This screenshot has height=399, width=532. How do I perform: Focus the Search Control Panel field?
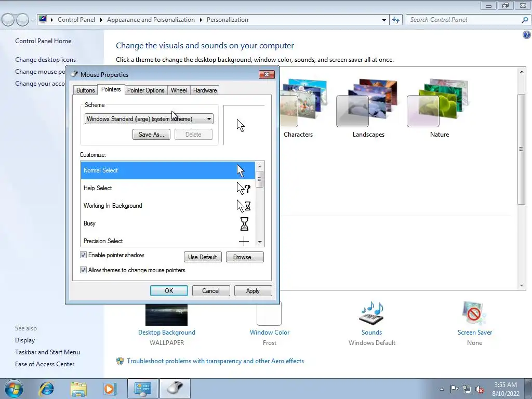click(x=464, y=20)
